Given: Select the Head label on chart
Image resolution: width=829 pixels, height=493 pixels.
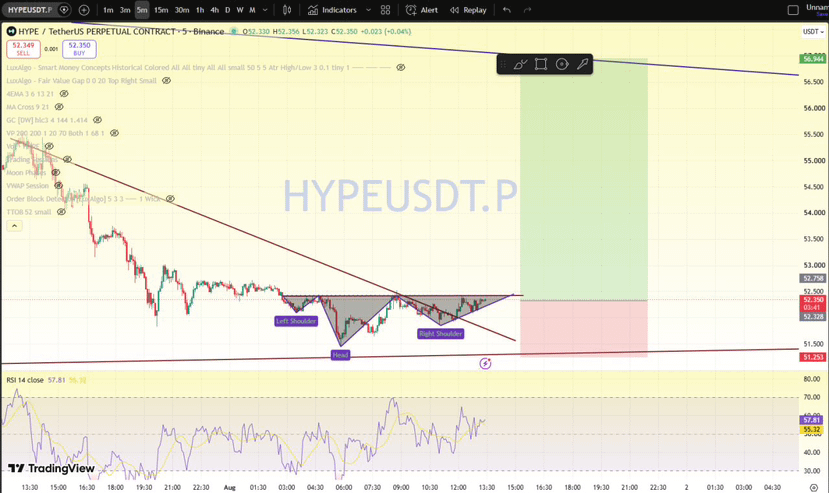Looking at the screenshot, I should click(x=340, y=355).
